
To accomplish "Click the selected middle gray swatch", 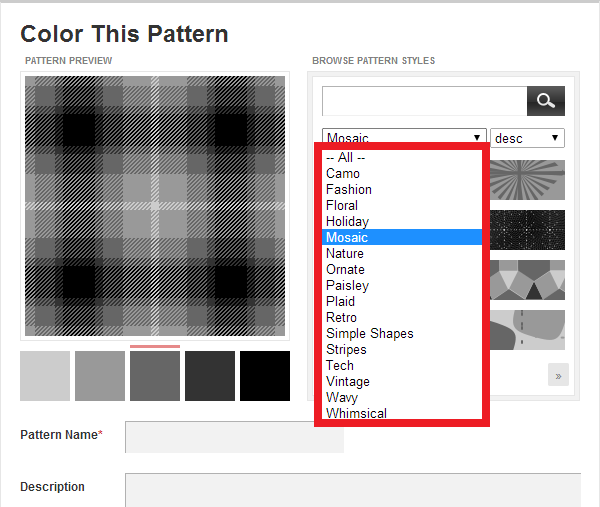I will coord(155,376).
